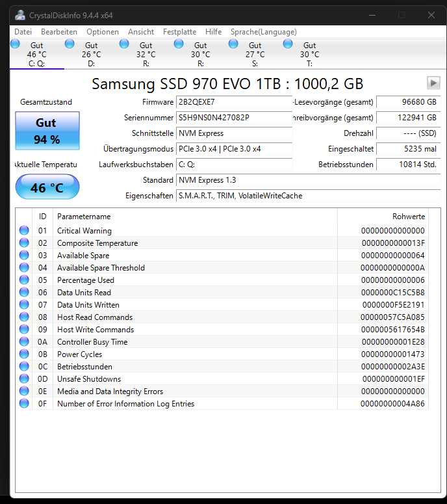Image resolution: width=447 pixels, height=504 pixels.
Task: Click the CrystalDiskInfo app icon in title bar
Action: [20, 15]
